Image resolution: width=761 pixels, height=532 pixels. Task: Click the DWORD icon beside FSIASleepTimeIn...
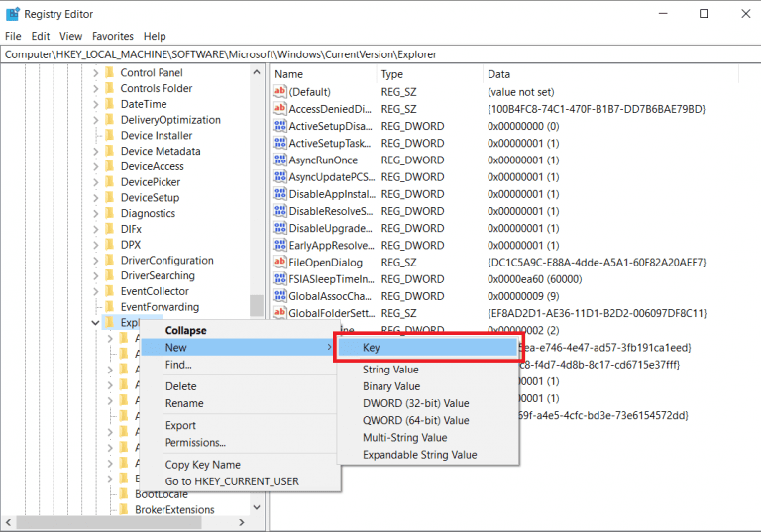click(280, 278)
